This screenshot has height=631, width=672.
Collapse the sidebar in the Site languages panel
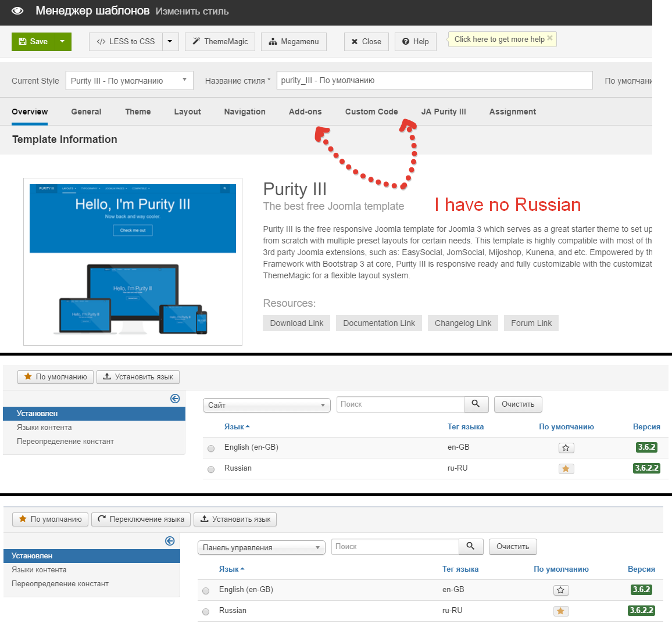point(175,399)
